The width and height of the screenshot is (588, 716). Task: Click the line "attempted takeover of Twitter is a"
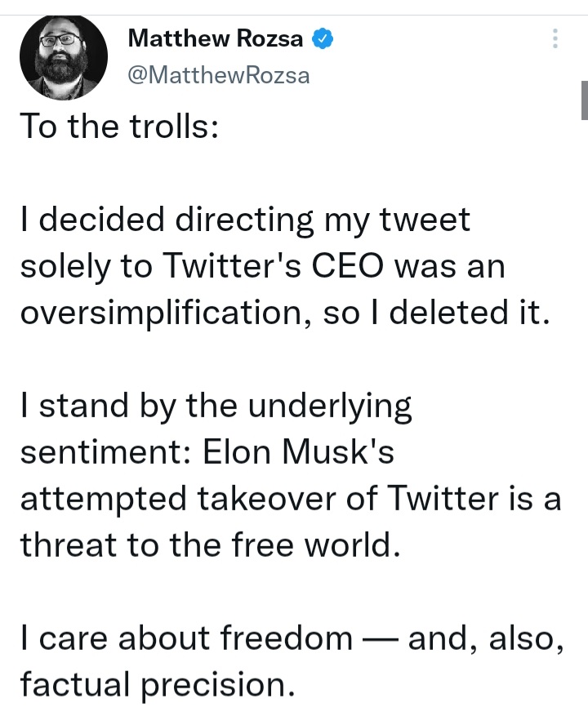291,499
